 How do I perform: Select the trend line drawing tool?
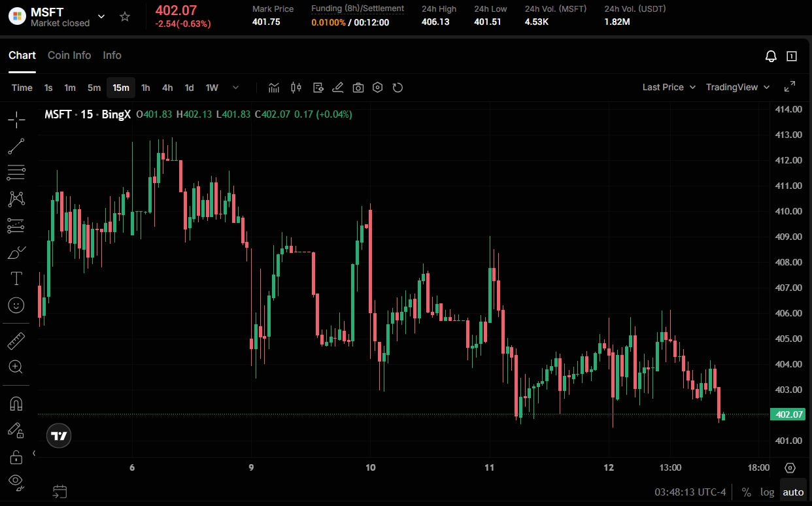tap(16, 146)
